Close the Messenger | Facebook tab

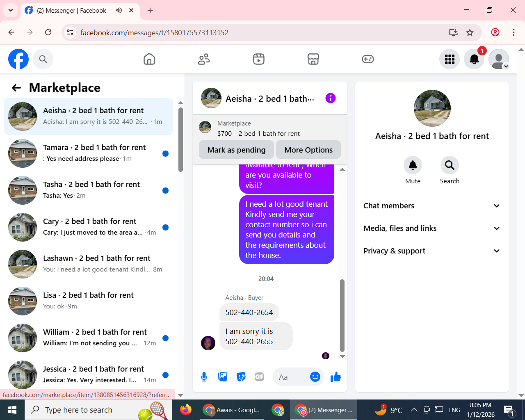pos(131,10)
